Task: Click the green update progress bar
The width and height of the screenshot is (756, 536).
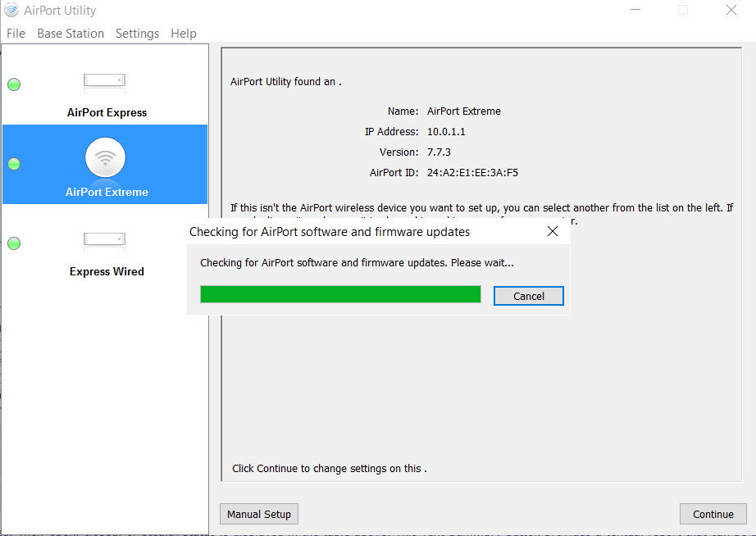Action: [x=340, y=294]
